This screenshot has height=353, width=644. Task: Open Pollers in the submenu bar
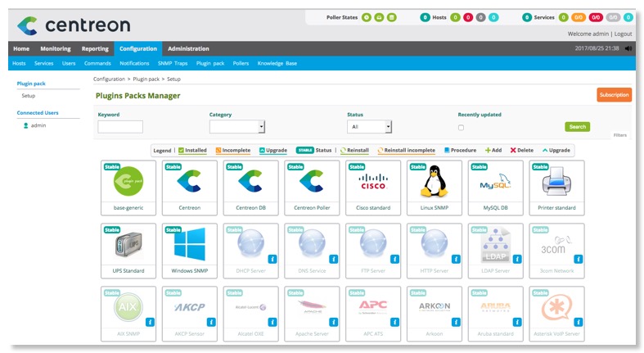pos(241,63)
